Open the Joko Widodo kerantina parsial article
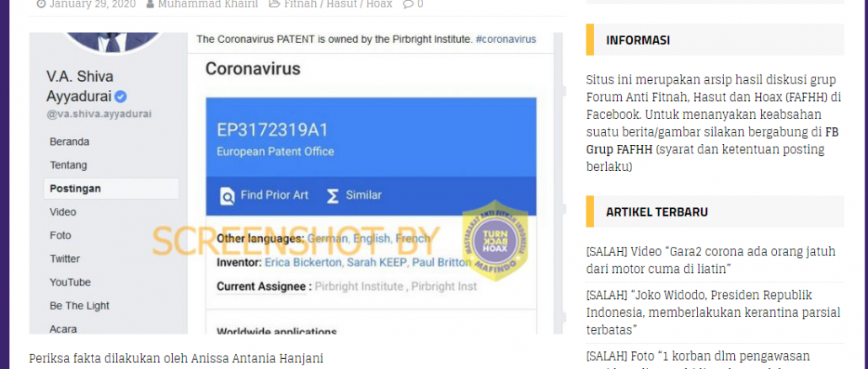Viewport: 868px width, 369px height. [713, 313]
